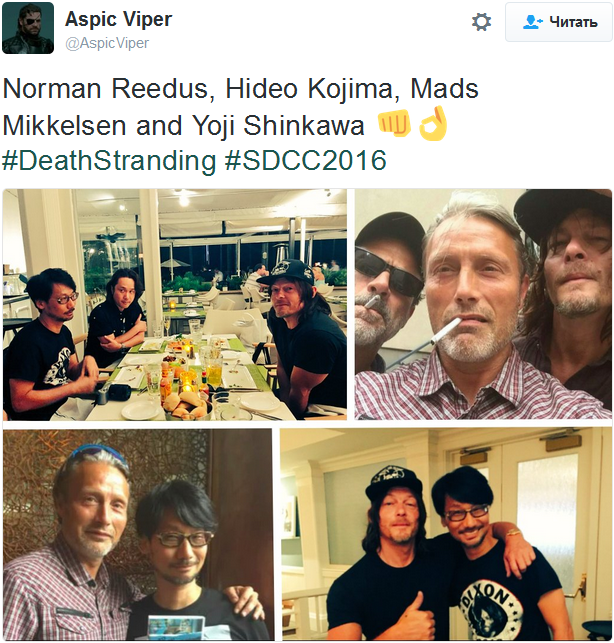Image resolution: width=614 pixels, height=643 pixels.
Task: Click the fist bump emoji
Action: 394,124
